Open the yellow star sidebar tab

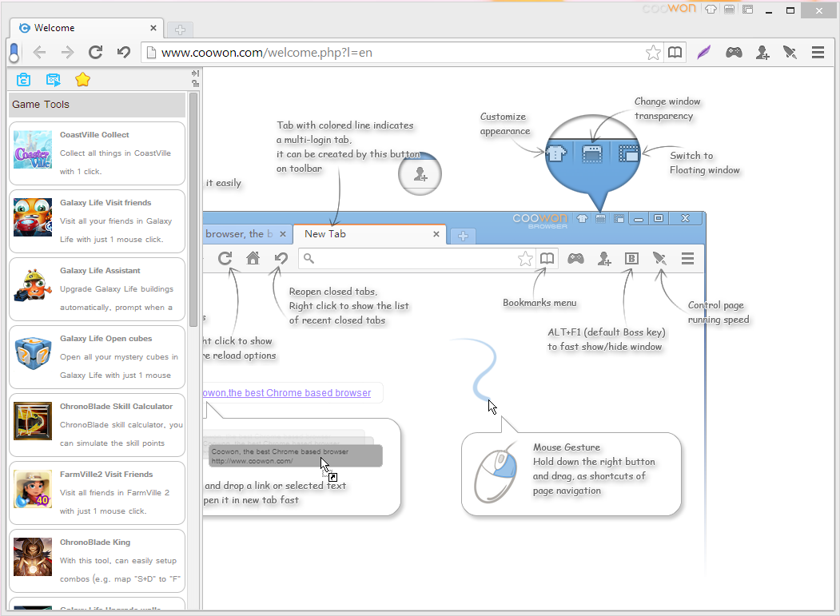(82, 80)
